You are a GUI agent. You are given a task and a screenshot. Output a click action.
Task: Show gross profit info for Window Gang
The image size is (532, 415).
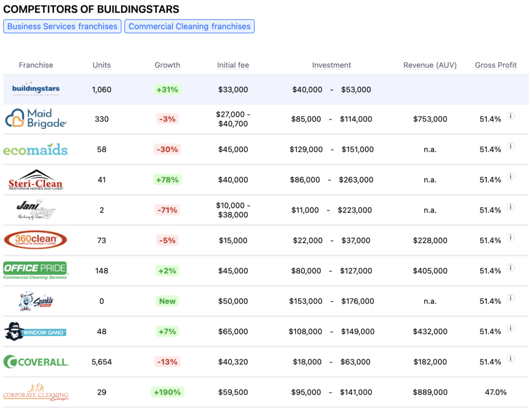(510, 328)
